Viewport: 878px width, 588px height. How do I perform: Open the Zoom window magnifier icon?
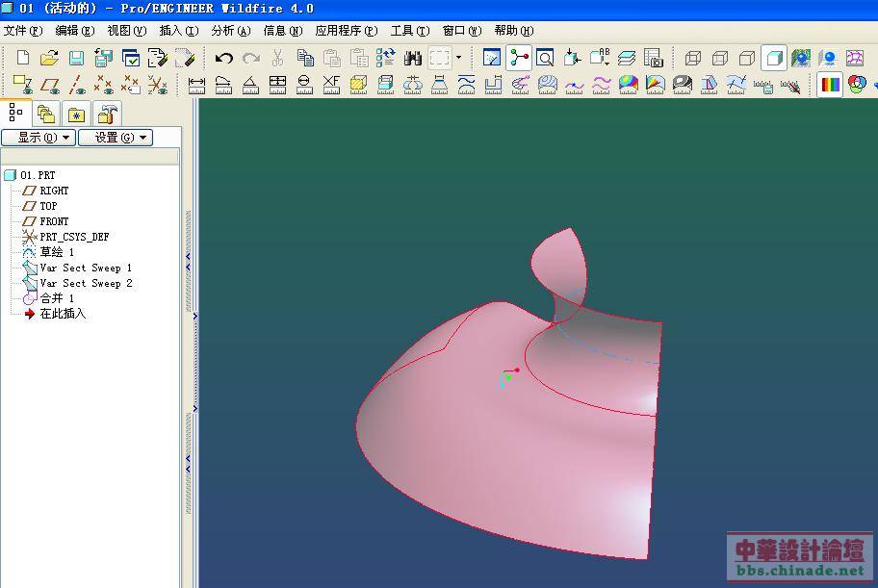click(545, 58)
